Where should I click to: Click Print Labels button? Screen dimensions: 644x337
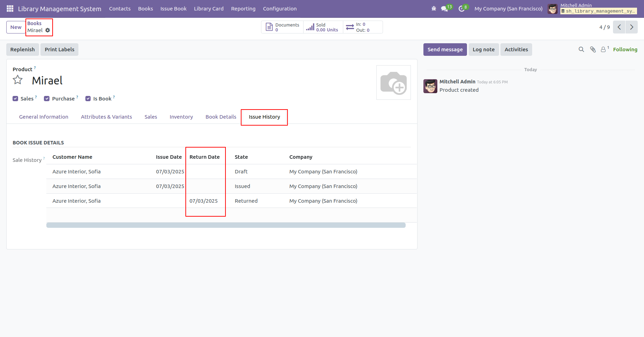point(60,50)
